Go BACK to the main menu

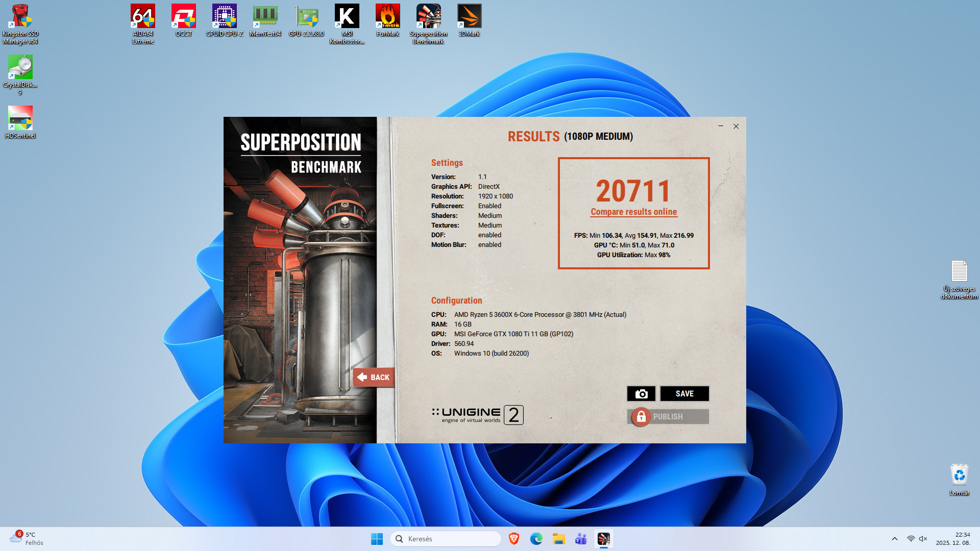pos(374,377)
